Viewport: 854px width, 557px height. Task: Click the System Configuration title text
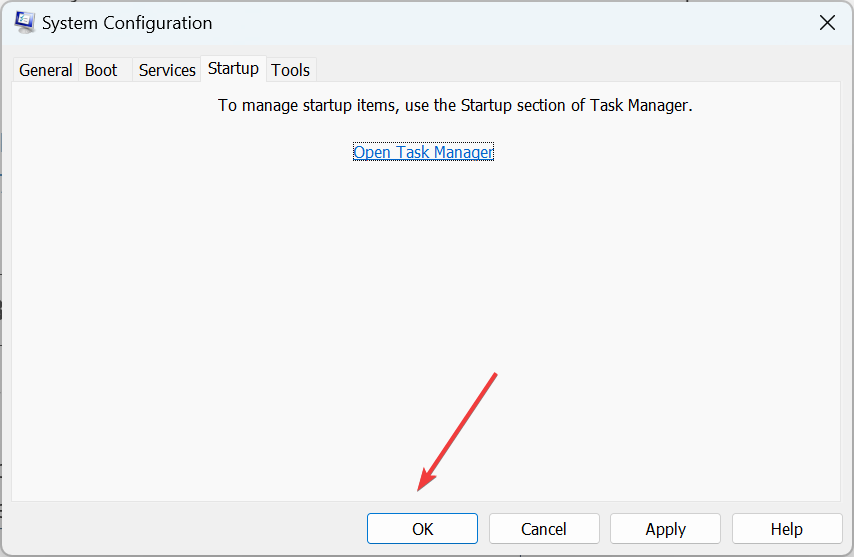pyautogui.click(x=127, y=23)
